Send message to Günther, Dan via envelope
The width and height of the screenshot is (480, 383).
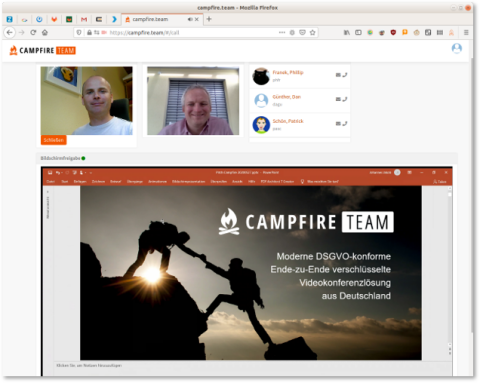[x=338, y=99]
